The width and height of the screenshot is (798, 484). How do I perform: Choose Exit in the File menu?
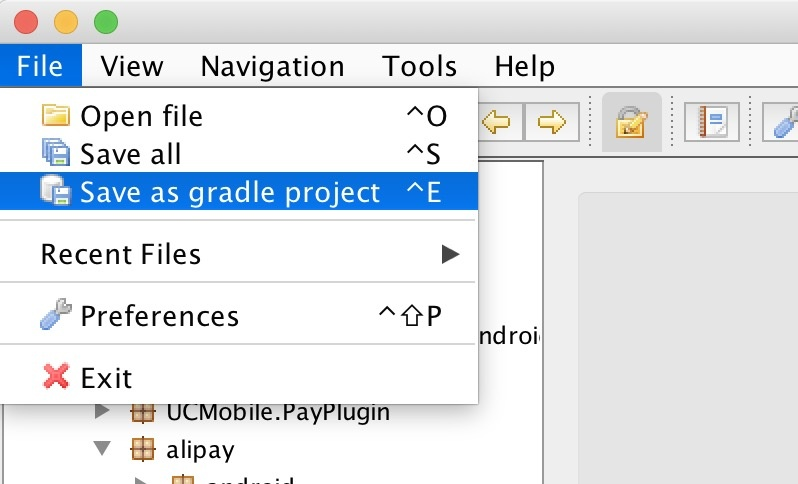239,378
